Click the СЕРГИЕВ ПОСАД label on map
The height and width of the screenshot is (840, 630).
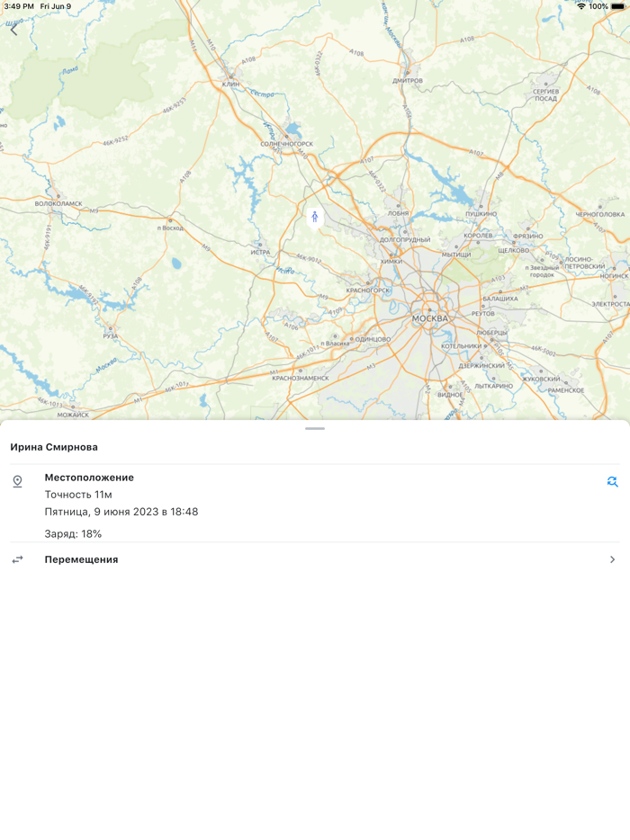pos(545,94)
